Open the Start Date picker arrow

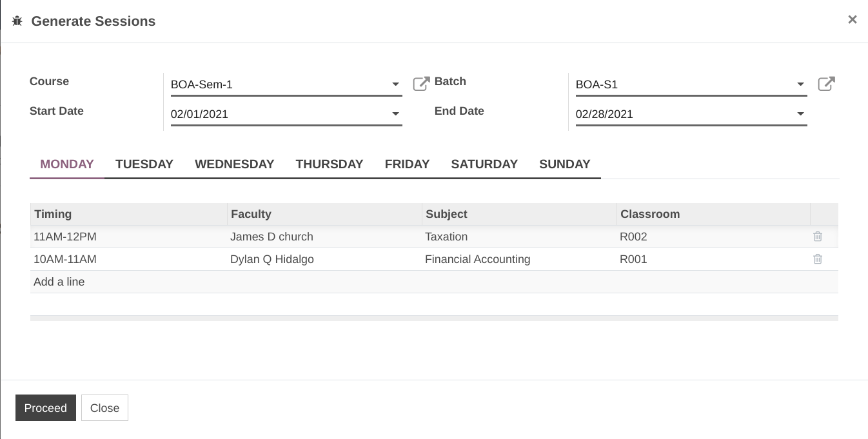[396, 114]
